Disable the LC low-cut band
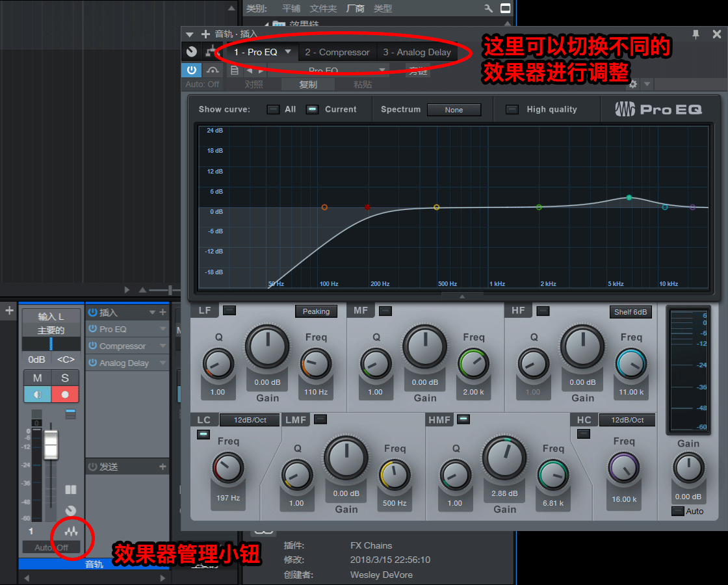This screenshot has height=585, width=728. pyautogui.click(x=203, y=435)
